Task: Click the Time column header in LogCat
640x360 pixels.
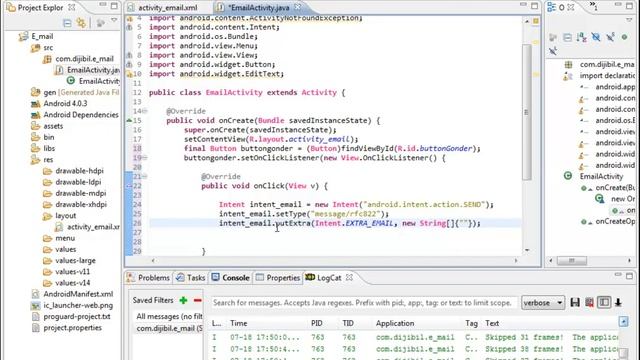Action: 238,323
